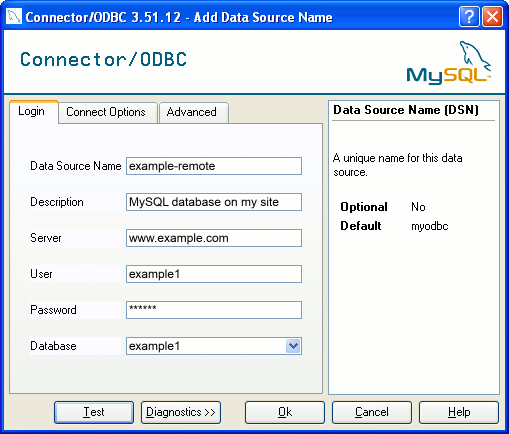Screen dimensions: 509x434
Task: Click the title bar help question mark icon
Action: tap(469, 16)
